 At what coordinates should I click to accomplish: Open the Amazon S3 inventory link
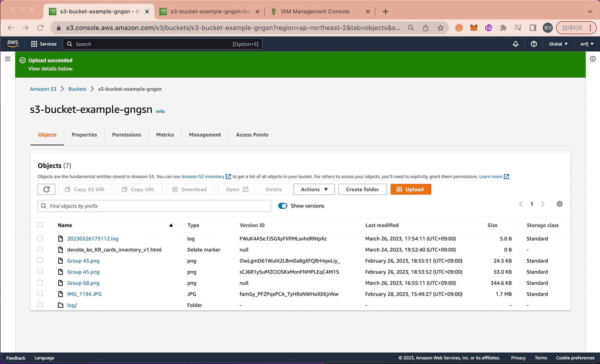[206, 176]
